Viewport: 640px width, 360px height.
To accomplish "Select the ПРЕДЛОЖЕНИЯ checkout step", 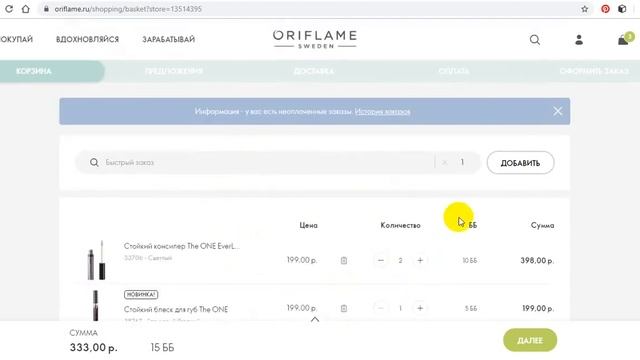I will tap(174, 71).
